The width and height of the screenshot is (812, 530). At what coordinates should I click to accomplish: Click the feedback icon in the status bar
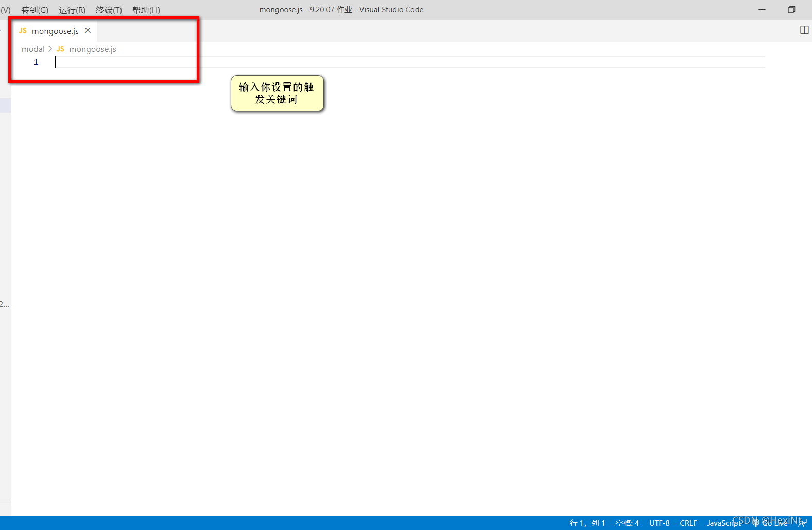pos(802,523)
